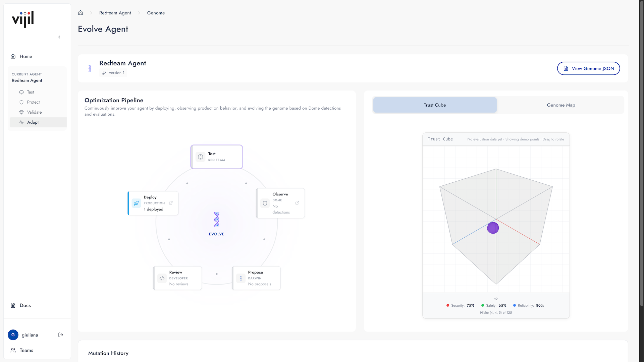Select the Trust Cube tab
The image size is (644, 362).
435,105
